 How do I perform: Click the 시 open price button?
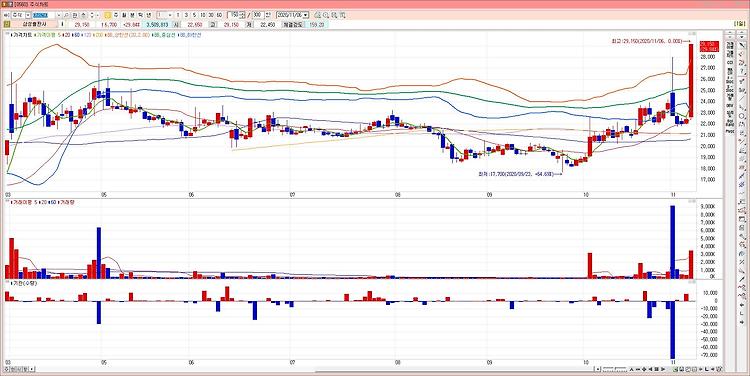tap(176, 24)
